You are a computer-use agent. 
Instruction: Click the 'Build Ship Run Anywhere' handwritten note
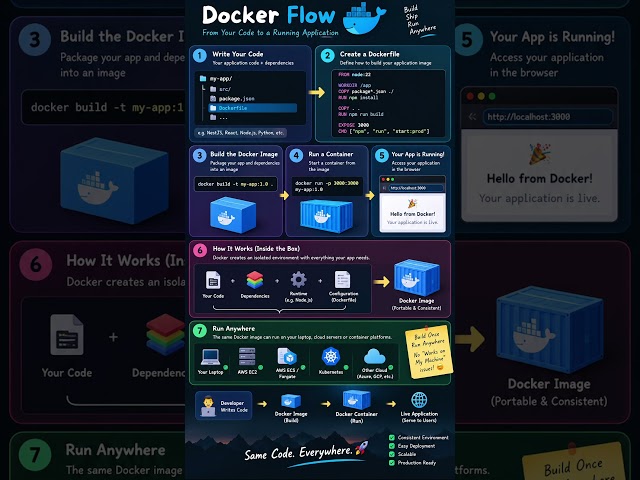(419, 21)
